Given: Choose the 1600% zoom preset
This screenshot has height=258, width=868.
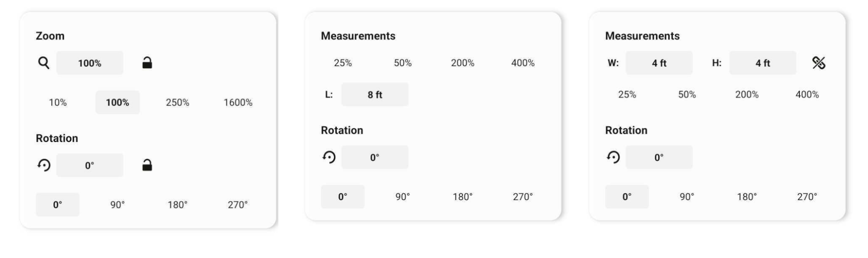Looking at the screenshot, I should [238, 103].
